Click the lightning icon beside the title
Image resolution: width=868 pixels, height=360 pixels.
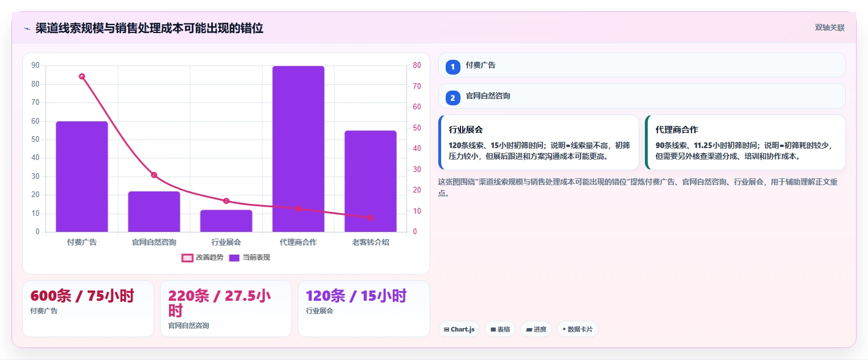click(x=27, y=28)
